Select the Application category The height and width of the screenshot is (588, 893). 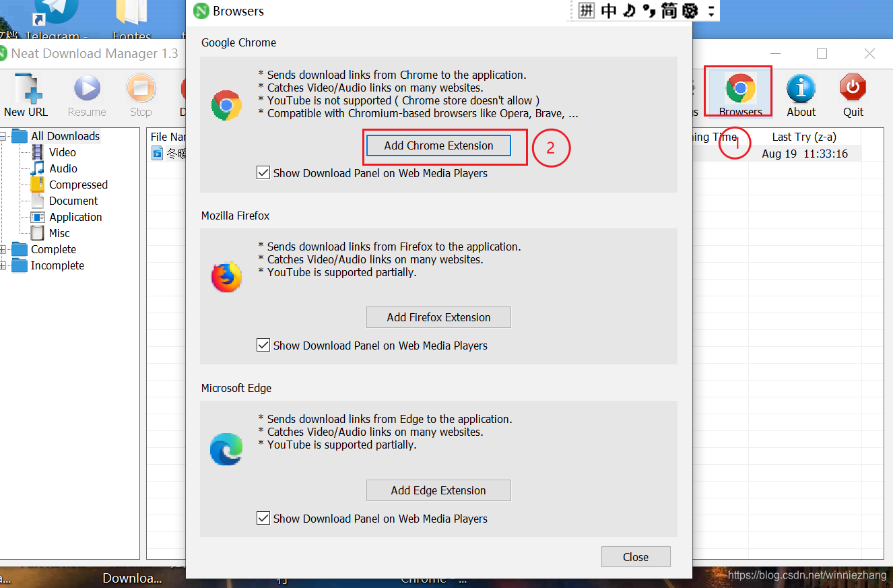tap(75, 217)
